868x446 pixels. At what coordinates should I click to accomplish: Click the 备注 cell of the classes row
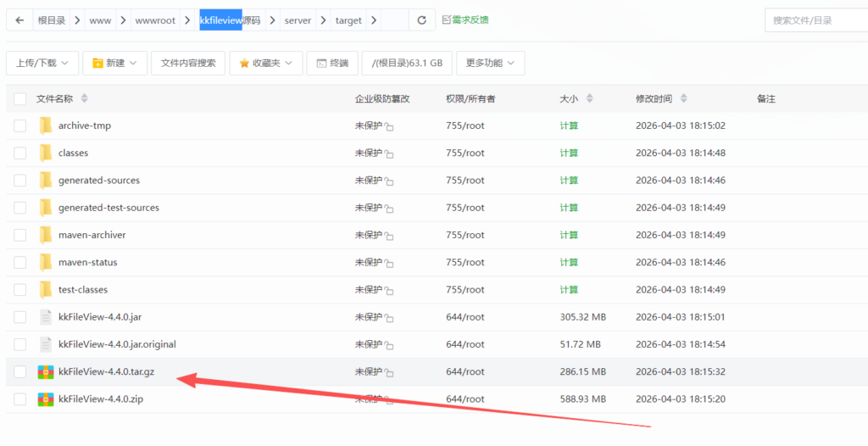tap(808, 153)
